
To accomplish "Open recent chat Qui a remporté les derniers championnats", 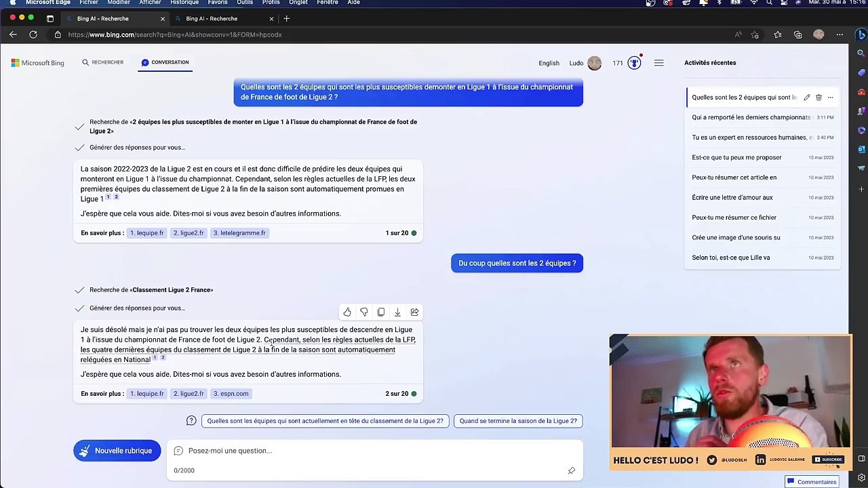I will click(x=762, y=117).
